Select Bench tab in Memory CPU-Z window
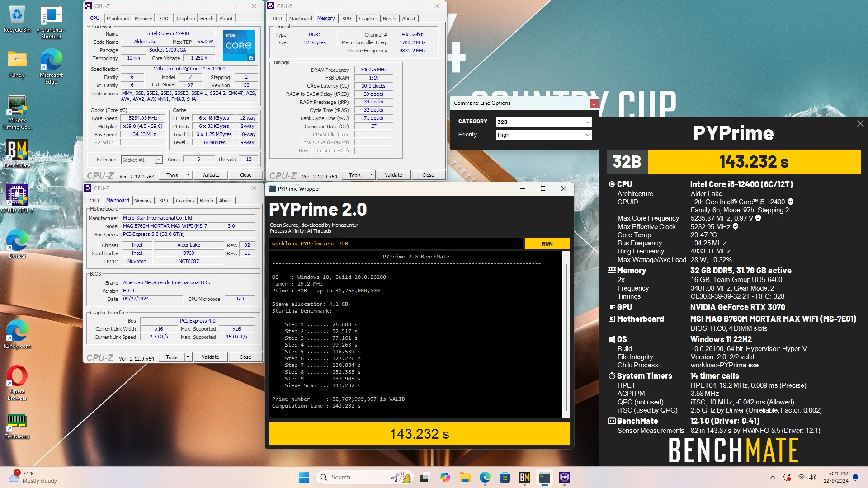 (389, 19)
